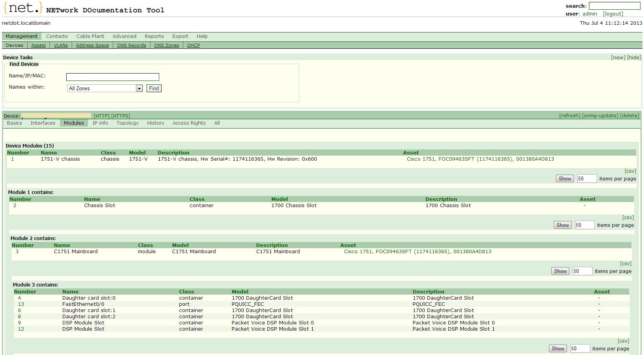644x355 pixels.
Task: Go to DNS Zones submenu link
Action: [x=167, y=45]
